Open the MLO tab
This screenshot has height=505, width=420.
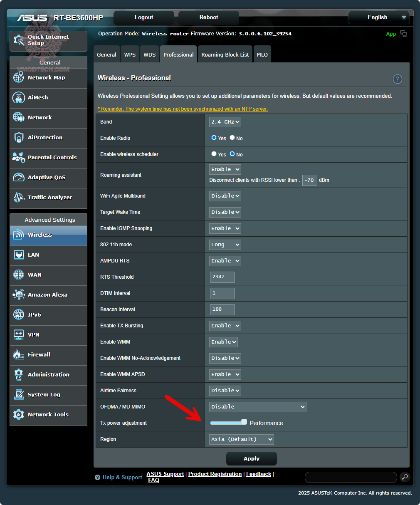262,54
